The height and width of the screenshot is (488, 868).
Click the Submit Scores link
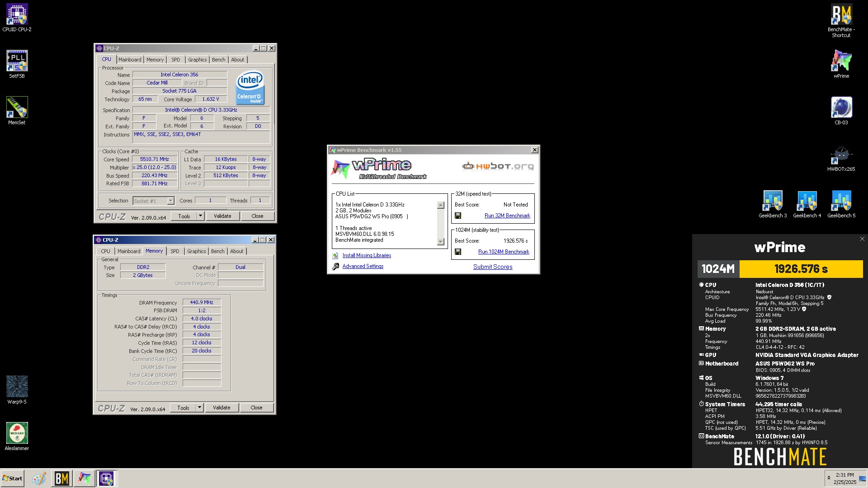click(493, 267)
